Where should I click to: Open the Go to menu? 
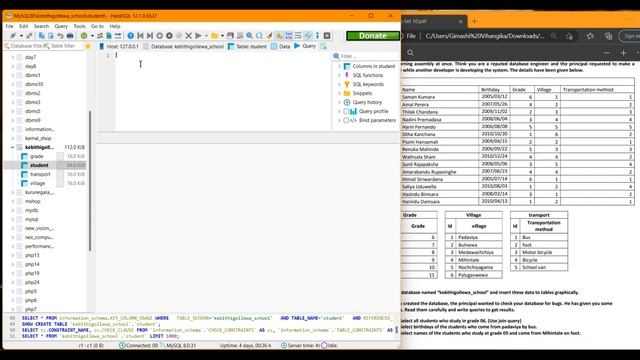click(x=97, y=26)
